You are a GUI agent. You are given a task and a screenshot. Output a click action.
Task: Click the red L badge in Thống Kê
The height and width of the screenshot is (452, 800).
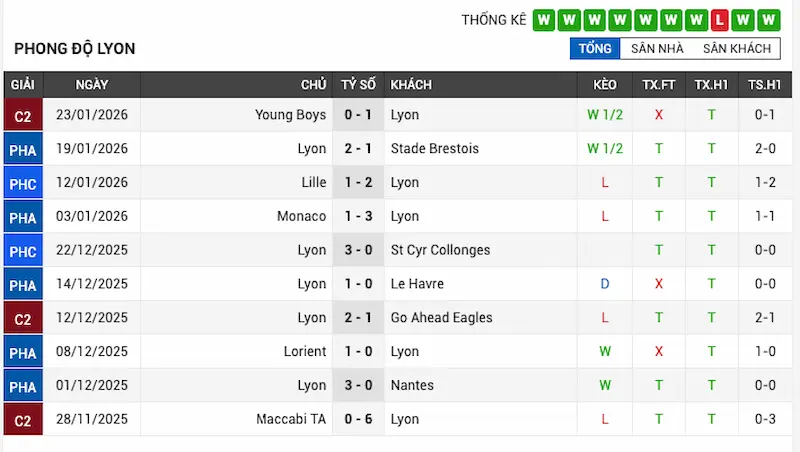[x=719, y=19]
